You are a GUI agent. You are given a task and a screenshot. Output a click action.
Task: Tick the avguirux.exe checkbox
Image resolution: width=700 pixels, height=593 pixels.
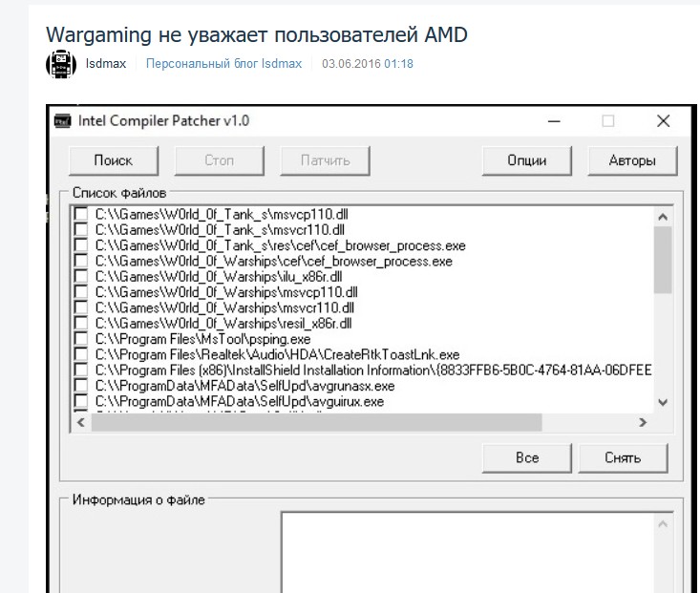point(81,401)
